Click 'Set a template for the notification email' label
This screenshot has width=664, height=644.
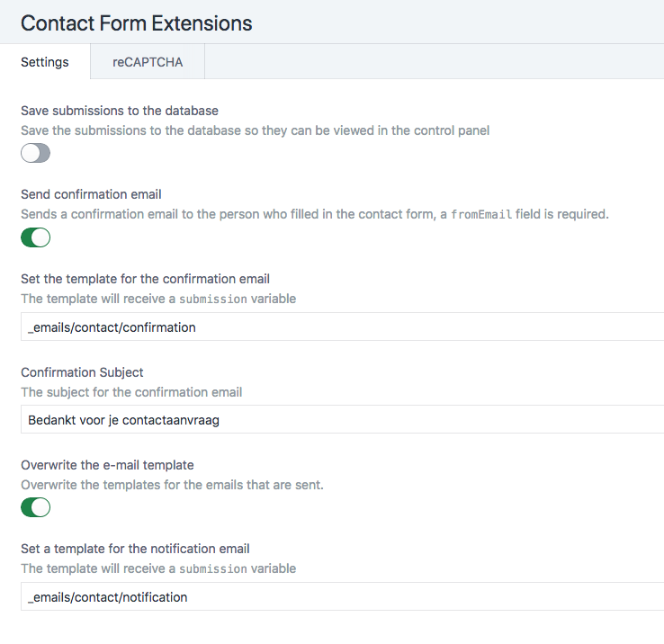click(x=135, y=549)
